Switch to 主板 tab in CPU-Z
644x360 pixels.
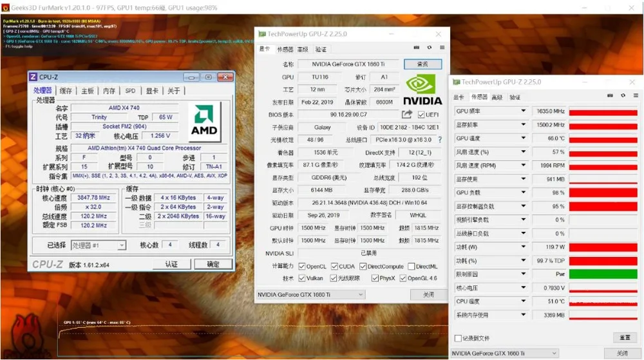87,91
